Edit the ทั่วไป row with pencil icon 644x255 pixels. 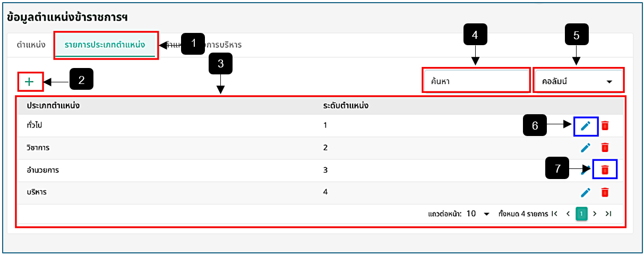click(586, 125)
